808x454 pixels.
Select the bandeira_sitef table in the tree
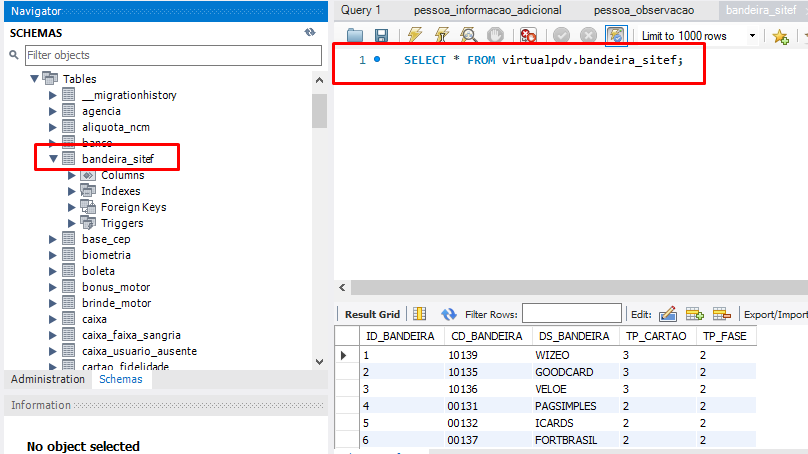pyautogui.click(x=117, y=159)
